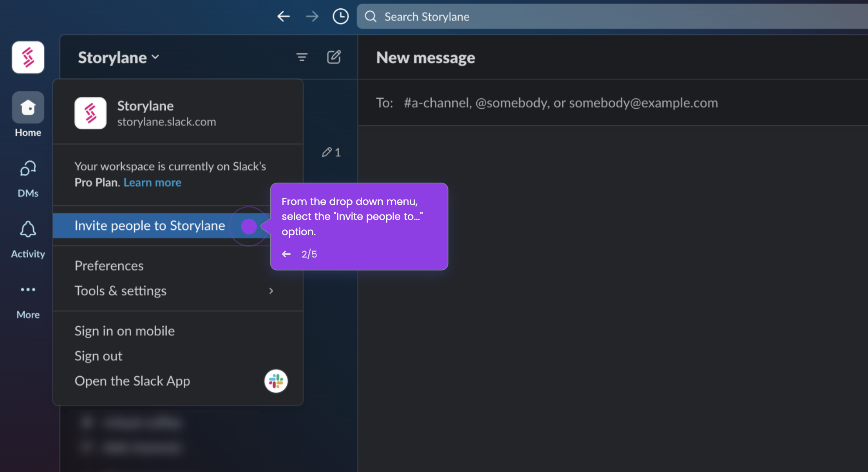Open Preferences from the menu
Viewport: 868px width, 472px height.
coord(109,265)
